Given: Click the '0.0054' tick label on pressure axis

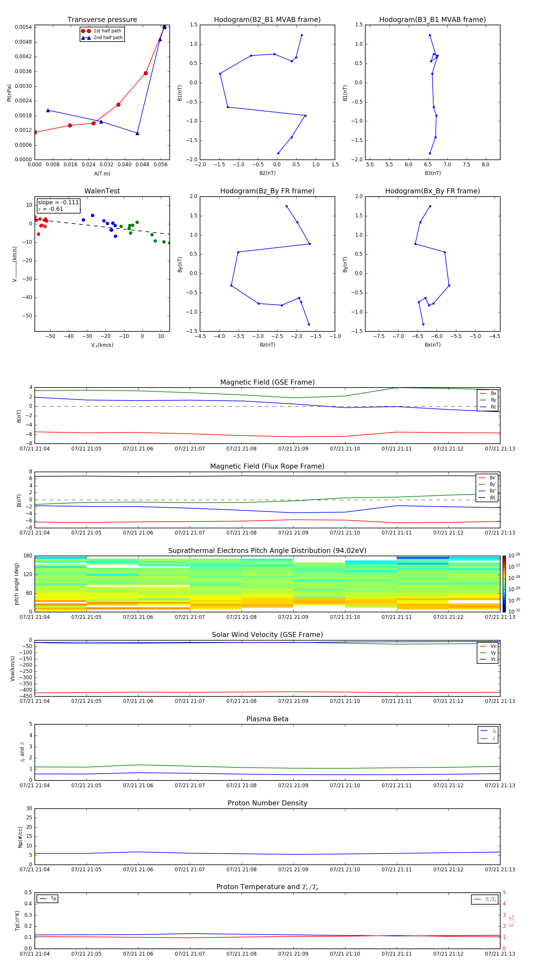Looking at the screenshot, I should click(x=23, y=27).
